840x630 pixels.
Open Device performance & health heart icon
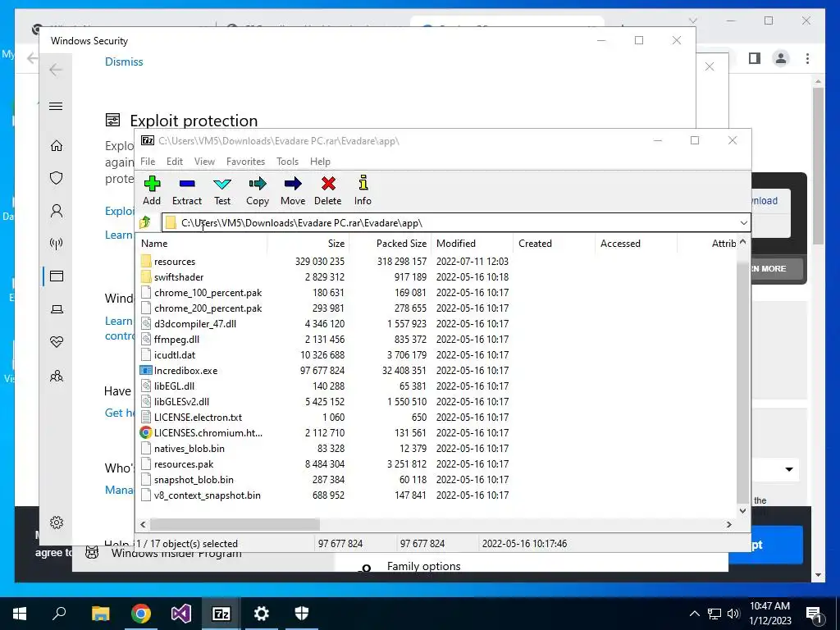pyautogui.click(x=57, y=342)
